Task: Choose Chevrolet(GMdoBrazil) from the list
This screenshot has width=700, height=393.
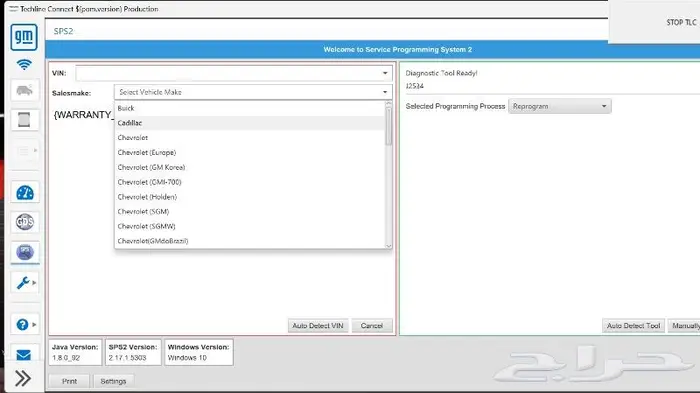Action: pos(250,241)
